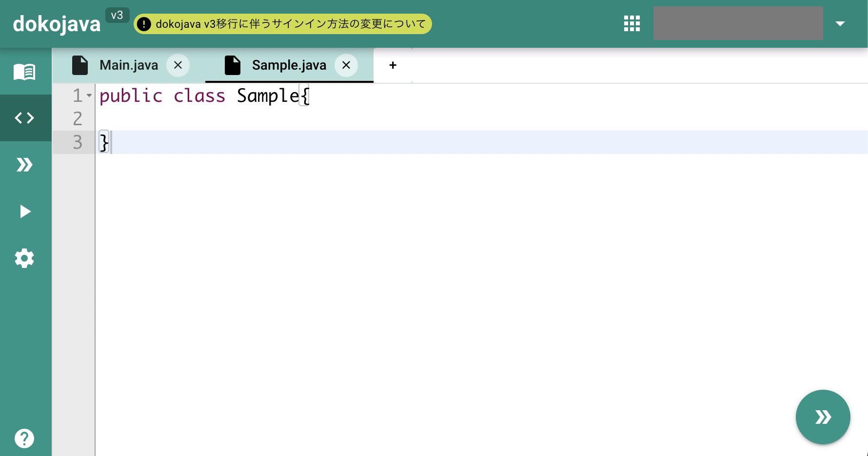The height and width of the screenshot is (456, 868).
Task: Open the account dropdown arrow in header
Action: 841,23
